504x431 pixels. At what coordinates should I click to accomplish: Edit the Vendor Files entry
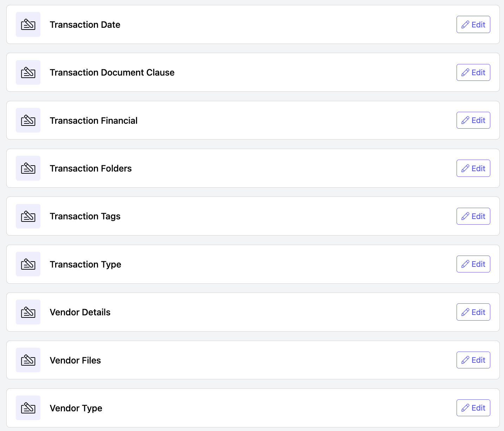pyautogui.click(x=473, y=360)
